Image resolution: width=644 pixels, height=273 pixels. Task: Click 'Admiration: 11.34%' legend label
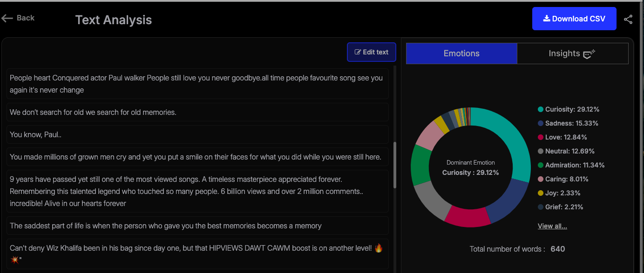pos(575,165)
